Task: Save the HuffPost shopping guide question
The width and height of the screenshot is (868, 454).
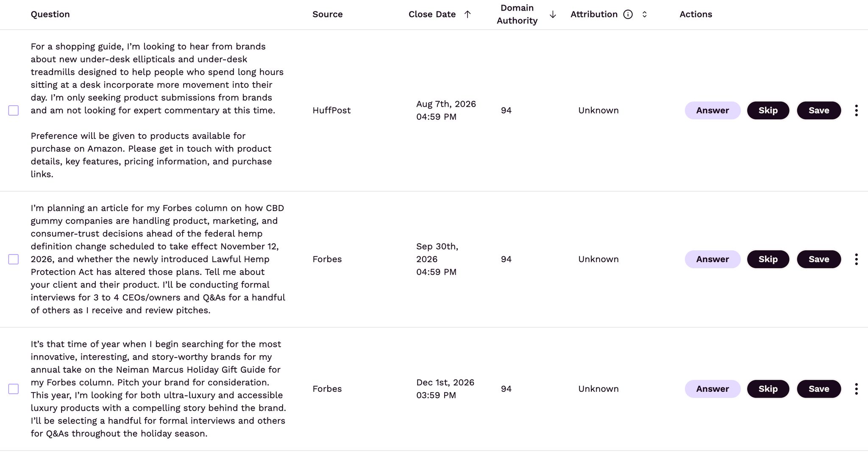Action: click(819, 111)
